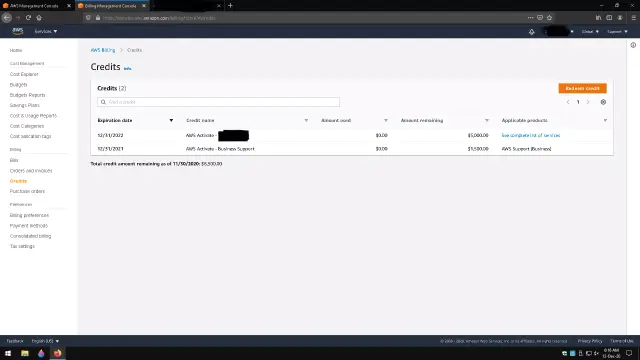Open Purchase orders in the sidebar
Screen dimensions: 640x360
point(27,191)
